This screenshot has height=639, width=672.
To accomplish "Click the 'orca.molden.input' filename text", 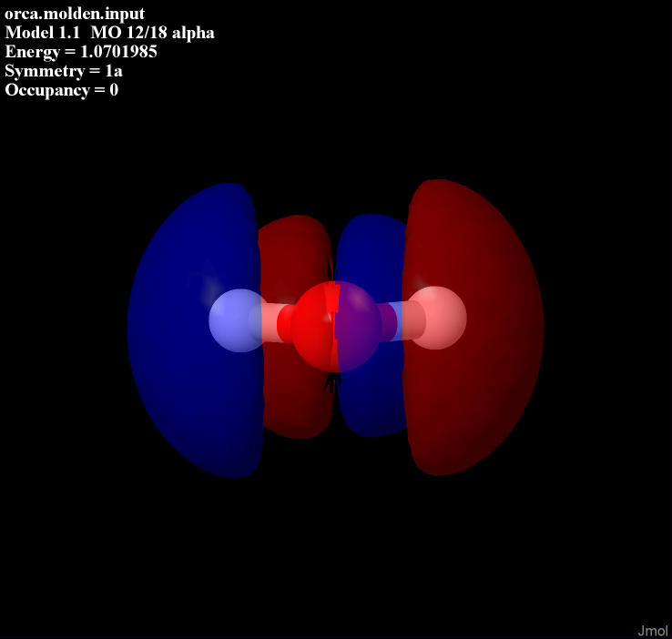I will pos(75,14).
